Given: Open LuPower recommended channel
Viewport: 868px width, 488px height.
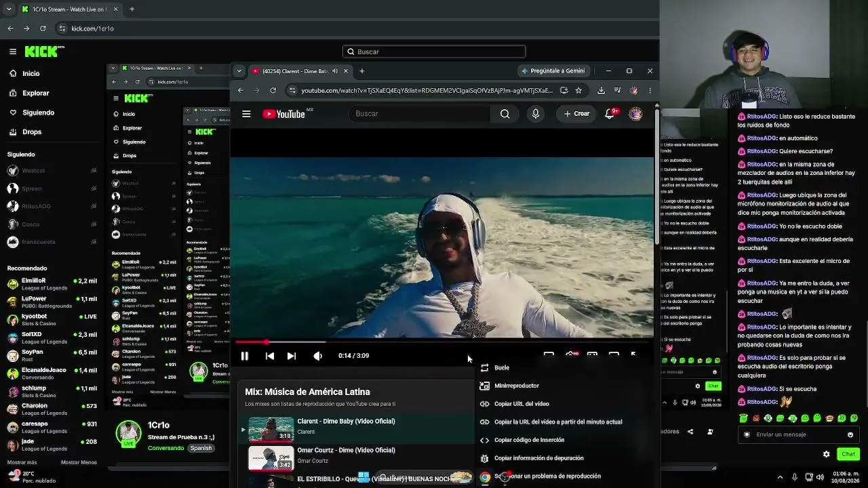Looking at the screenshot, I should (52, 302).
